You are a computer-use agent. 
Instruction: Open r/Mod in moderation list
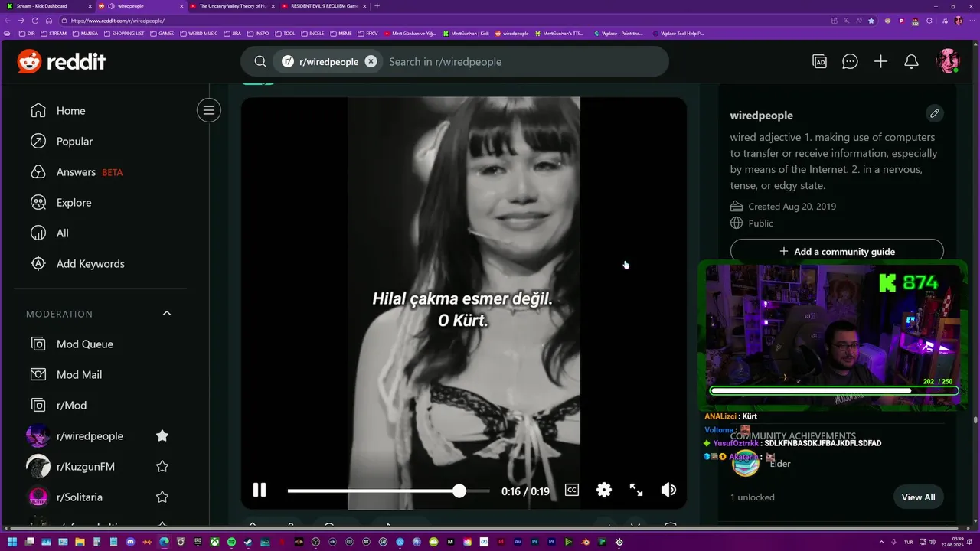point(59,406)
